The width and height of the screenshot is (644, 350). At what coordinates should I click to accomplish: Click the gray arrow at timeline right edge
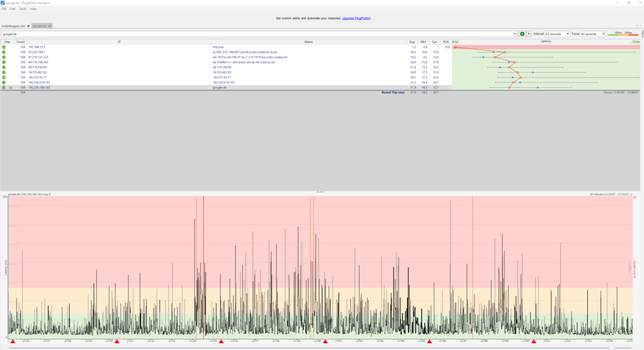pyautogui.click(x=630, y=268)
